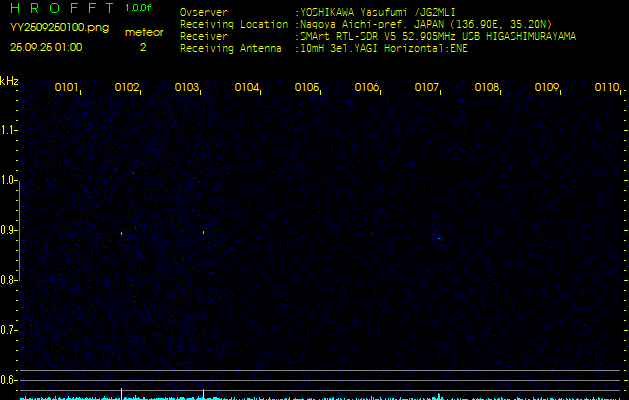Click the Receiver label
Image resolution: width=629 pixels, height=400 pixels.
coord(204,37)
